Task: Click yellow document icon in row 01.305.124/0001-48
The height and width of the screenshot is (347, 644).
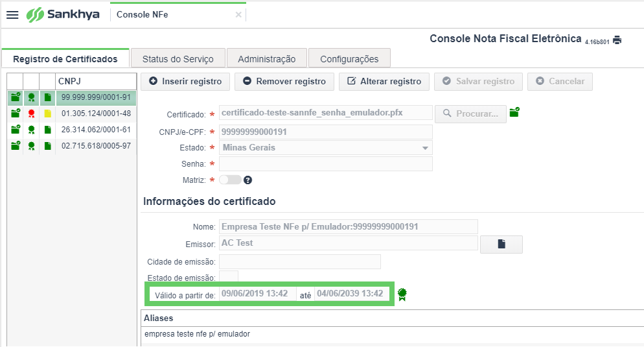Action: [48, 114]
